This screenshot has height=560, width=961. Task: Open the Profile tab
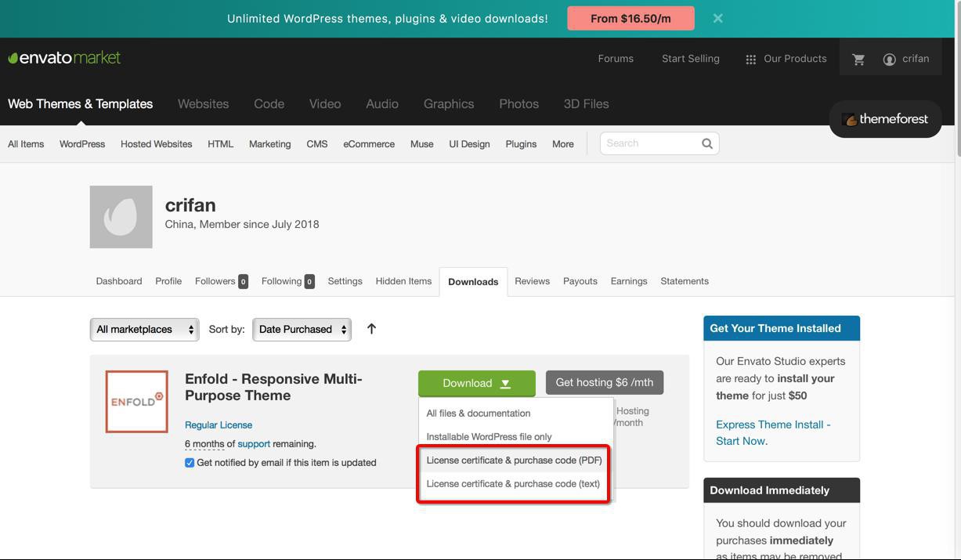coord(168,281)
